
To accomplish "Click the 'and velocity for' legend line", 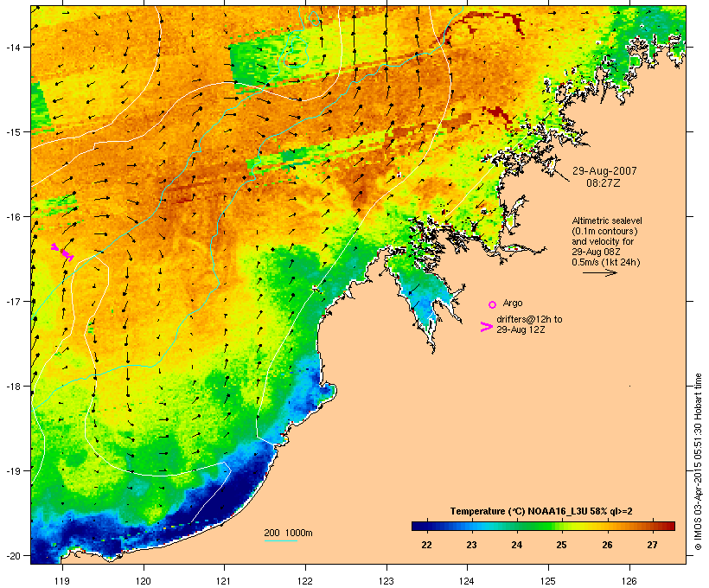I will (x=603, y=241).
